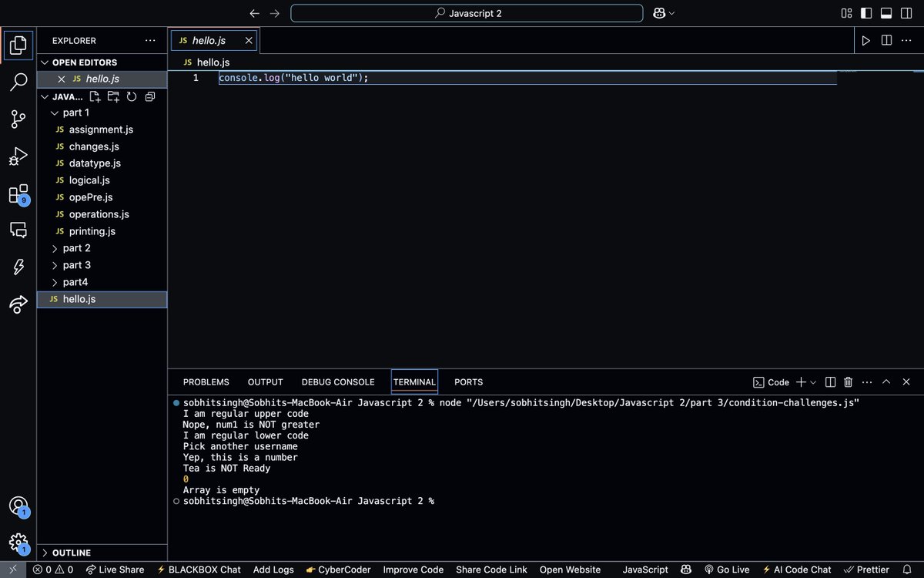Switch to the PORTS tab
Screen dimensions: 924x578
pos(469,382)
